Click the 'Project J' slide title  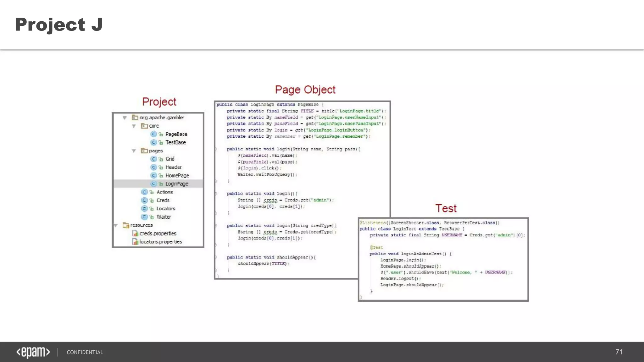coord(59,25)
